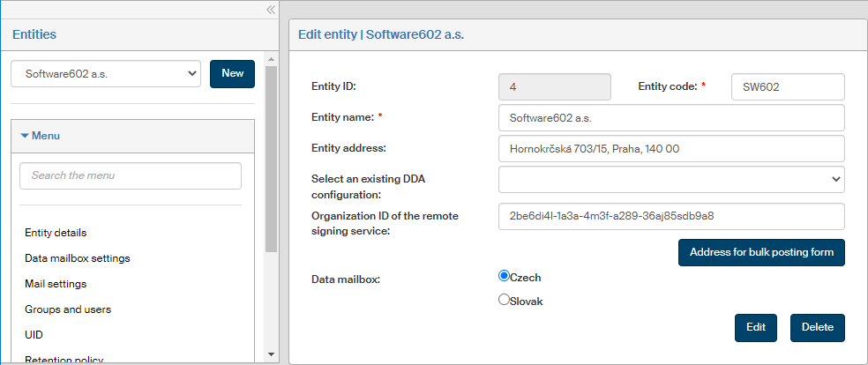Viewport: 868px width, 365px height.
Task: Expand the existing DDA configuration dropdown
Action: tap(671, 179)
